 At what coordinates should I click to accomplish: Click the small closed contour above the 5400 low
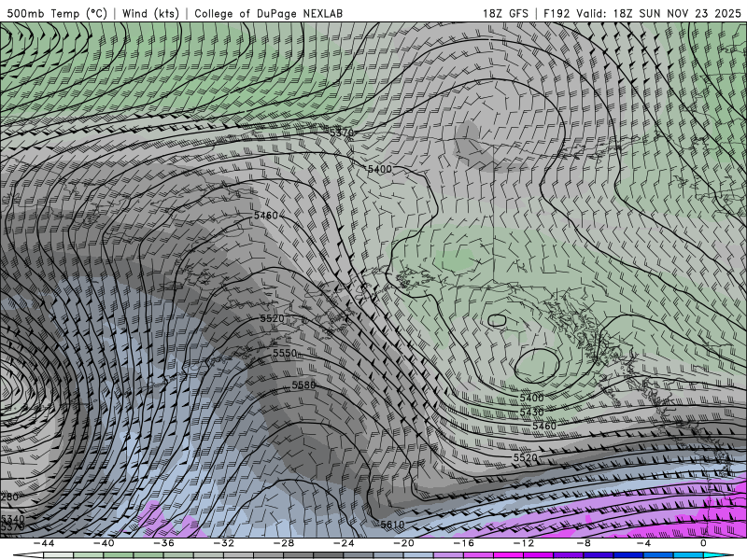coord(497,320)
